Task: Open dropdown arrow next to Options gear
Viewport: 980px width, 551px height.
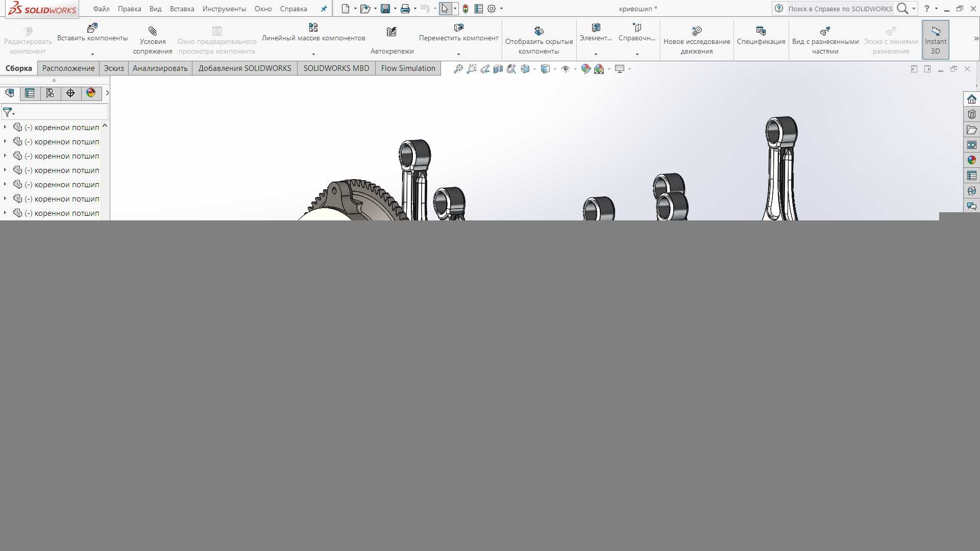Action: tap(501, 9)
